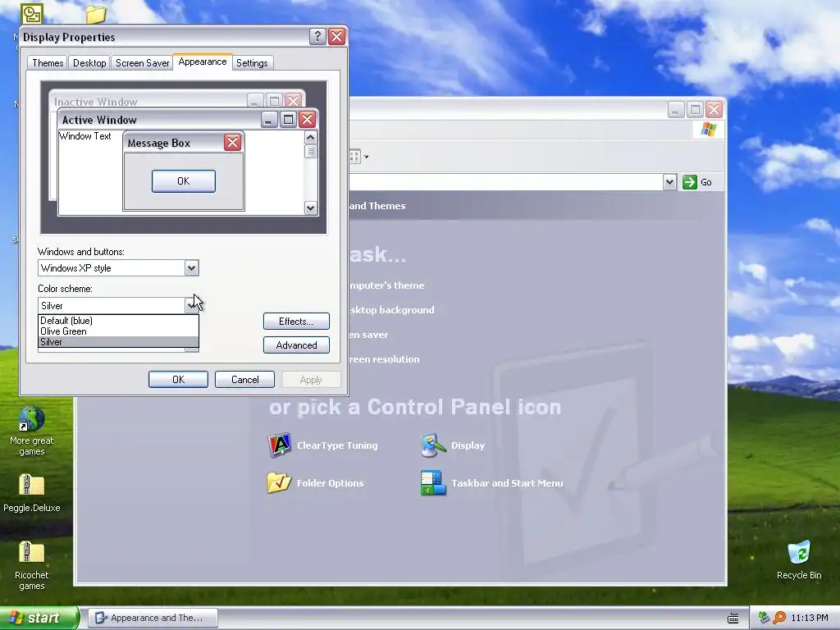
Task: Click the Windows flag logo in Control Panel
Action: click(708, 130)
